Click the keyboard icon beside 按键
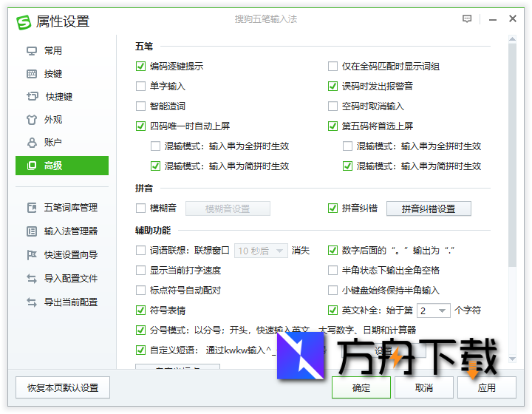This screenshot has width=532, height=414. coord(32,74)
